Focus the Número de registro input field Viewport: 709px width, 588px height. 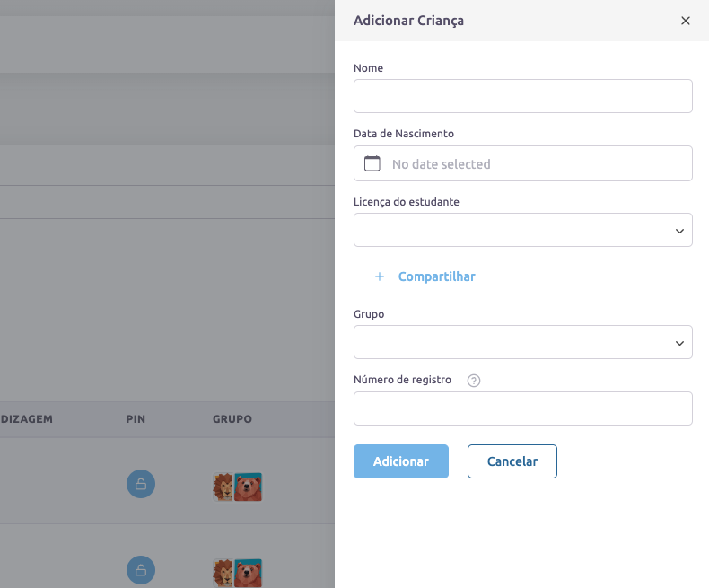coord(523,408)
